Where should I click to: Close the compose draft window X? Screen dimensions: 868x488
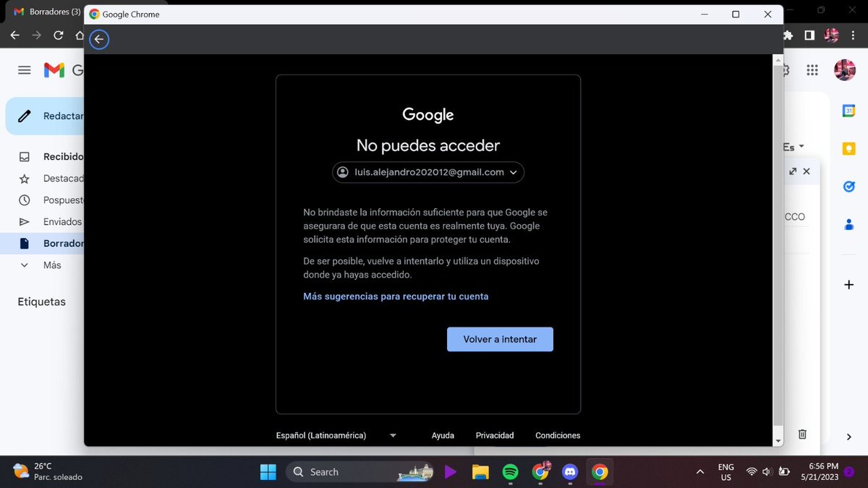pyautogui.click(x=807, y=171)
